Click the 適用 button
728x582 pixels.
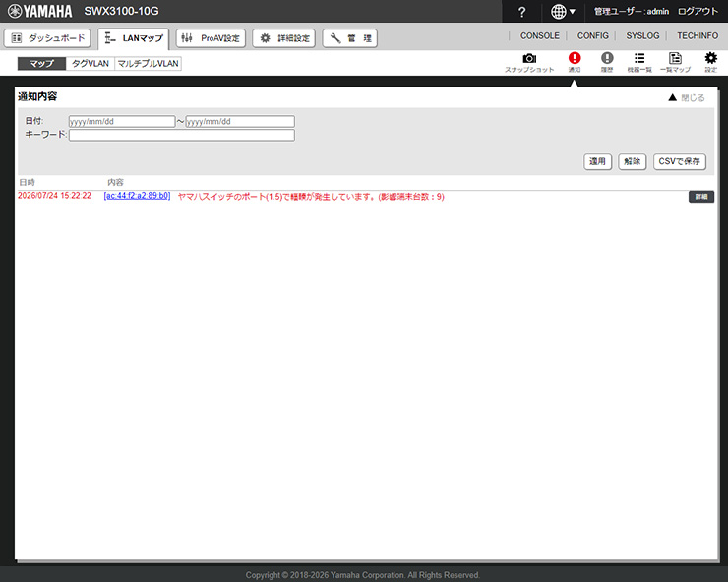click(597, 161)
